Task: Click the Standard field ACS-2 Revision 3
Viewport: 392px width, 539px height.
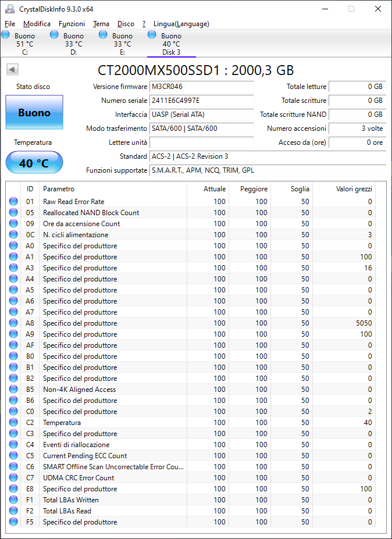Action: coord(268,156)
